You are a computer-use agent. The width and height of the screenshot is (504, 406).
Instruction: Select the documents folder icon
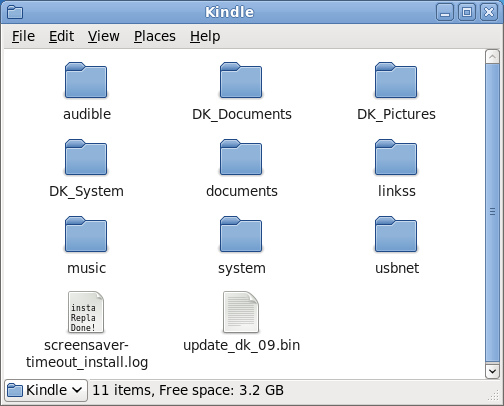tap(241, 157)
